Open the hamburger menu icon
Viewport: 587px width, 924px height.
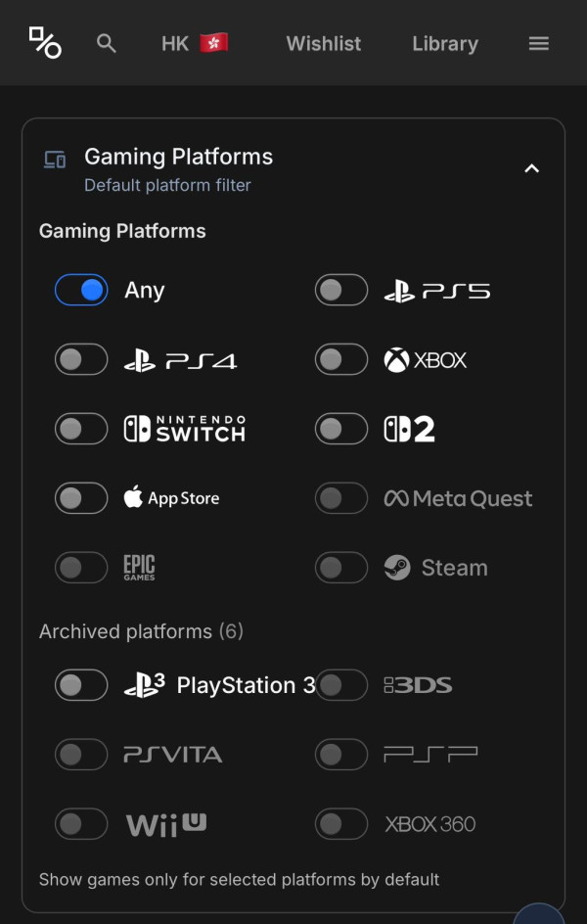pos(538,43)
